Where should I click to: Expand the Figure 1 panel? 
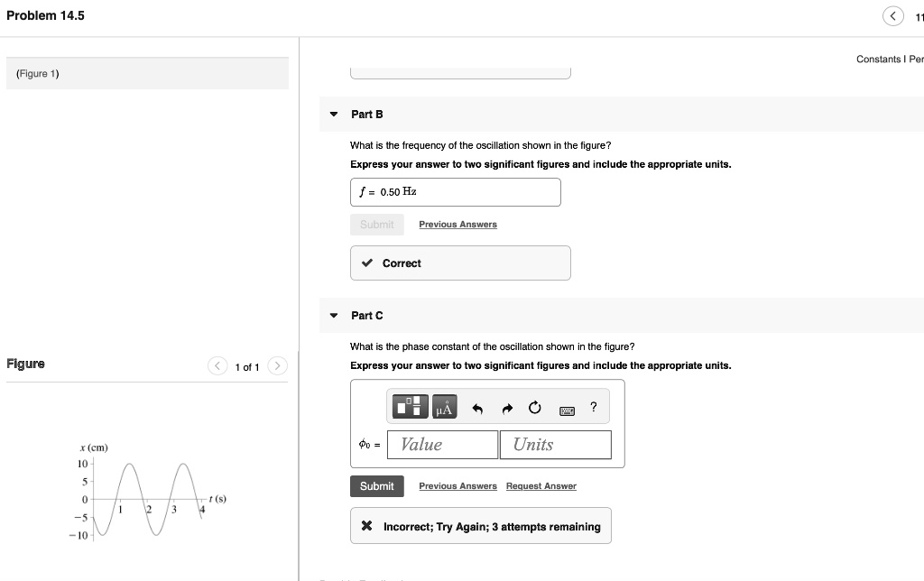coord(37,73)
